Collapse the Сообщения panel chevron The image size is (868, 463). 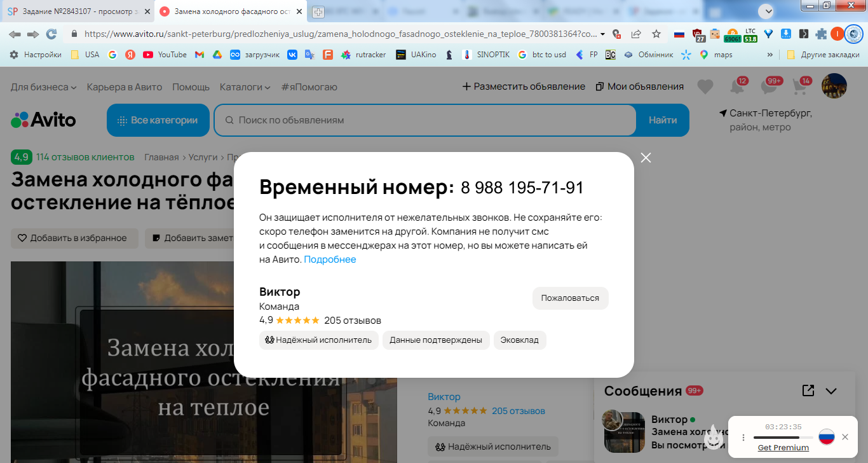831,391
